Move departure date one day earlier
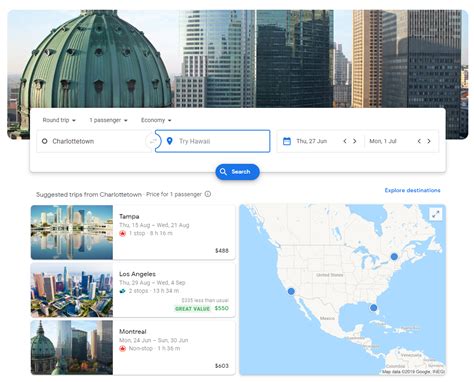Viewport: 474px width, 382px height. click(x=345, y=141)
